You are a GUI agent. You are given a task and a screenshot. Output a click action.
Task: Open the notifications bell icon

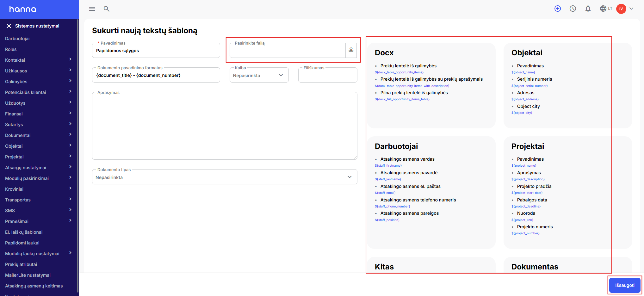(588, 9)
